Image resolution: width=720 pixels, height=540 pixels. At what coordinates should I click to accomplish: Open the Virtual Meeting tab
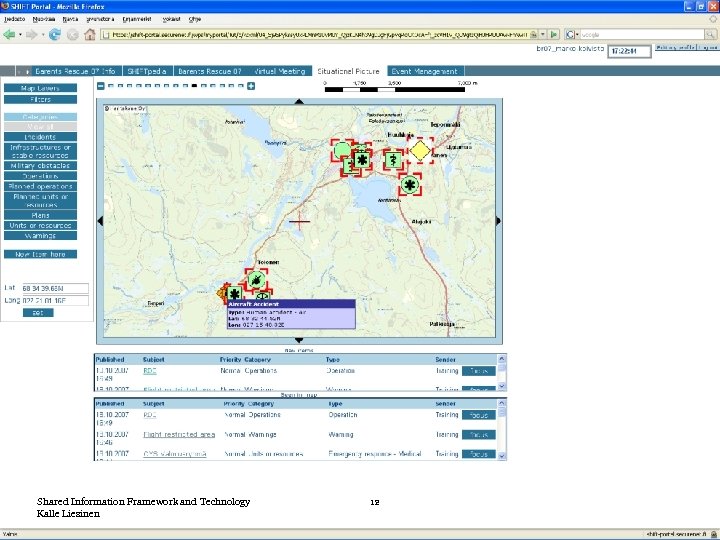(280, 72)
